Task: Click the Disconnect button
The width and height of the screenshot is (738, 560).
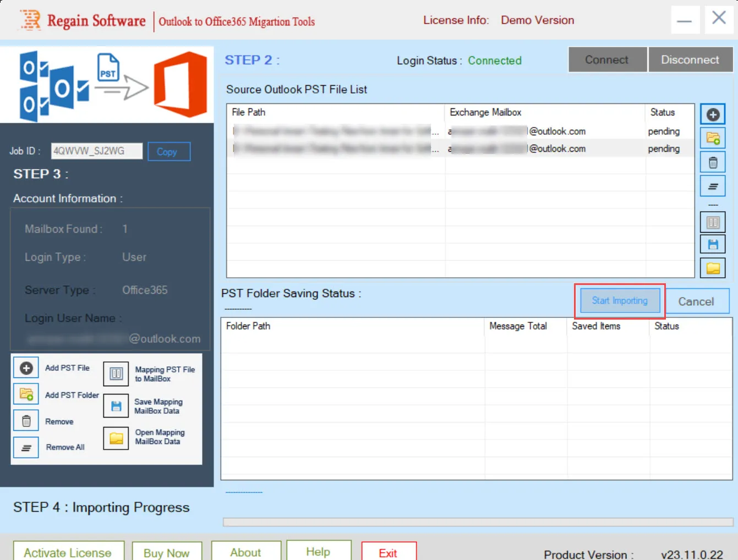Action: [690, 59]
